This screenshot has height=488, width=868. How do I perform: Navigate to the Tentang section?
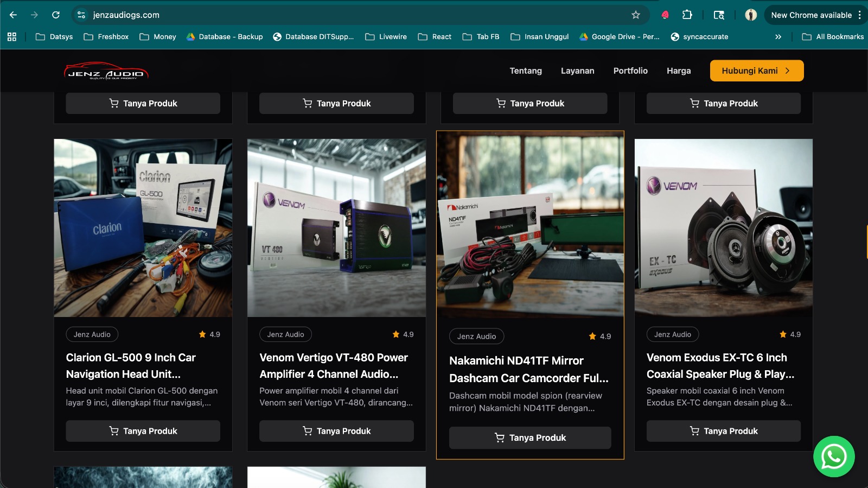coord(526,71)
